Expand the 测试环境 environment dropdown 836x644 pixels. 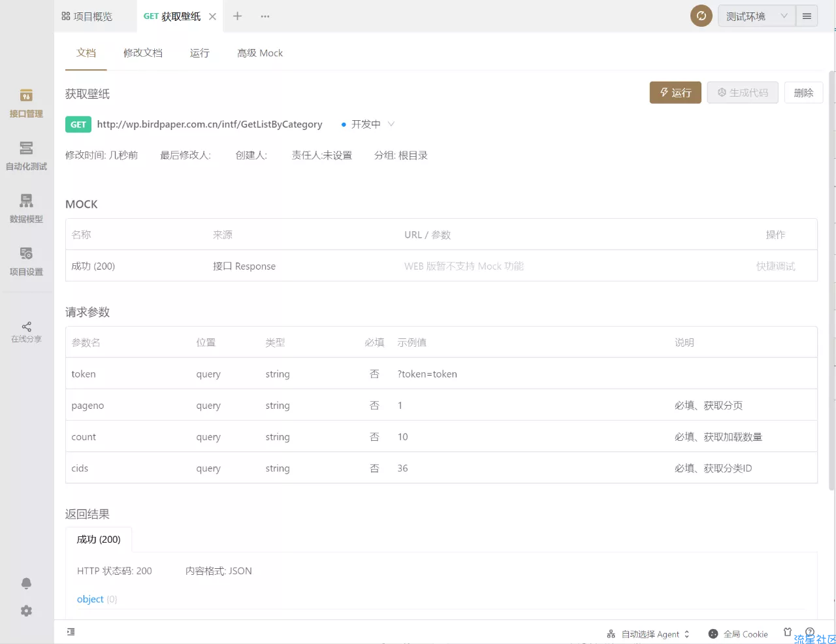pos(756,16)
